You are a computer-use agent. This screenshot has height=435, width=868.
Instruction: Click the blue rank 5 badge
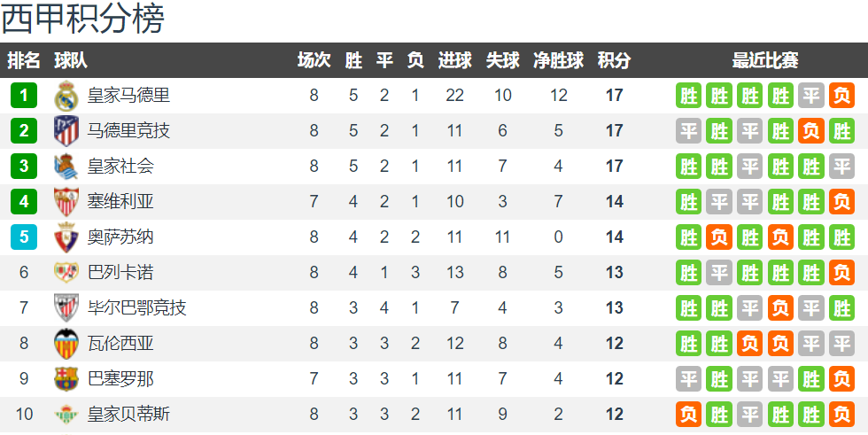tap(24, 237)
